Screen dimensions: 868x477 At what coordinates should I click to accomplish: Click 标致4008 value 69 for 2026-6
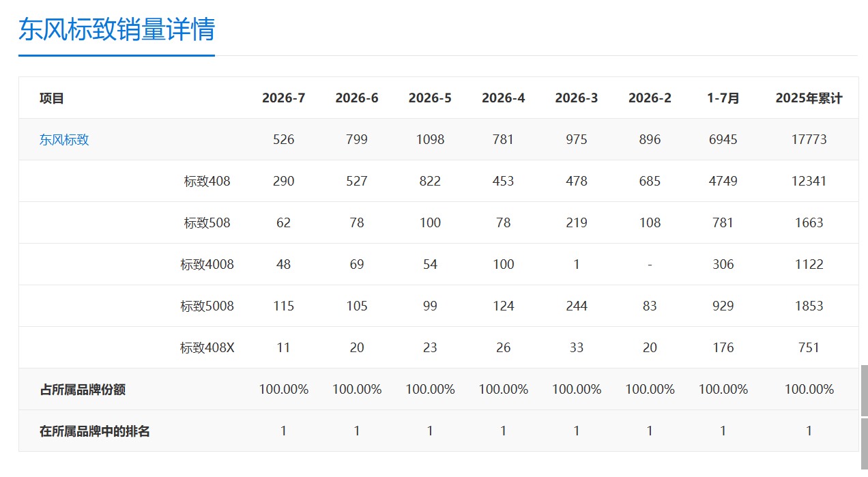pyautogui.click(x=357, y=265)
